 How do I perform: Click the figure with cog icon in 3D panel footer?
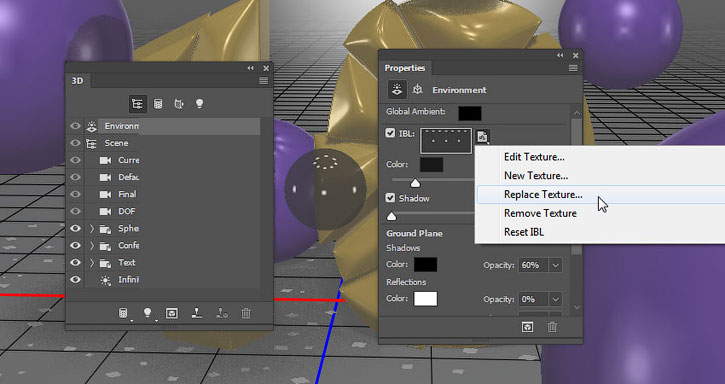[x=221, y=313]
